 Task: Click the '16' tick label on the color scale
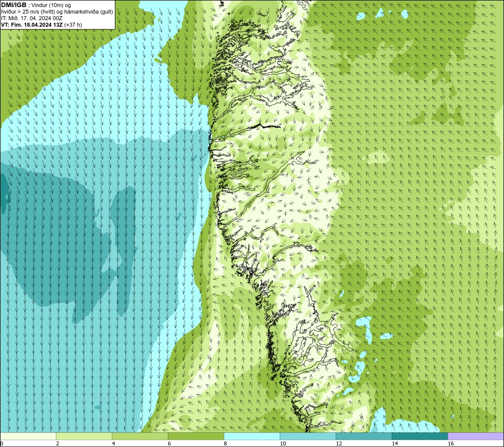tap(451, 444)
